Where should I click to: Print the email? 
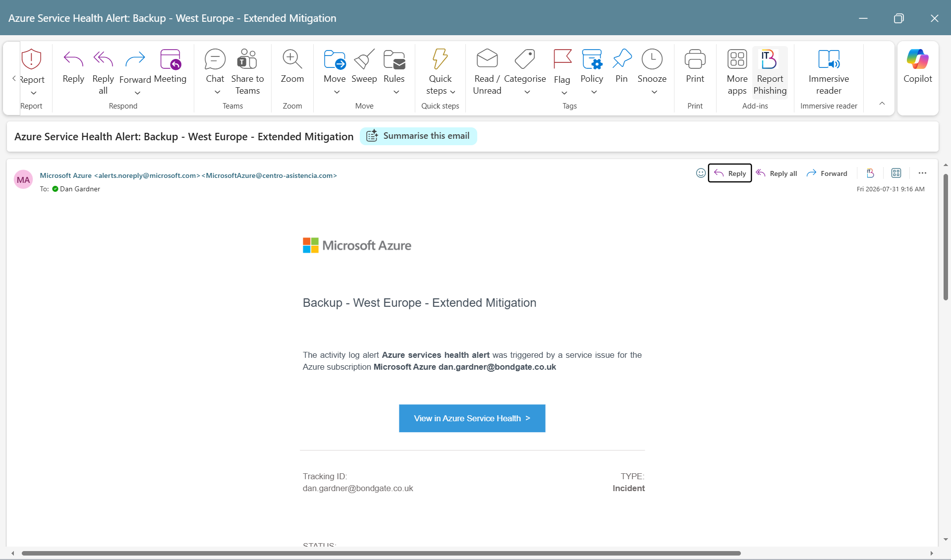(695, 66)
